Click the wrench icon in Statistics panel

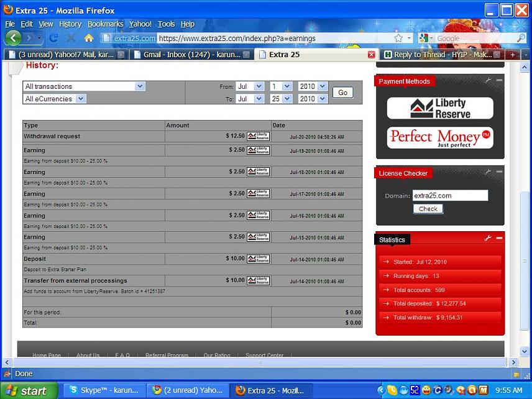[488, 238]
